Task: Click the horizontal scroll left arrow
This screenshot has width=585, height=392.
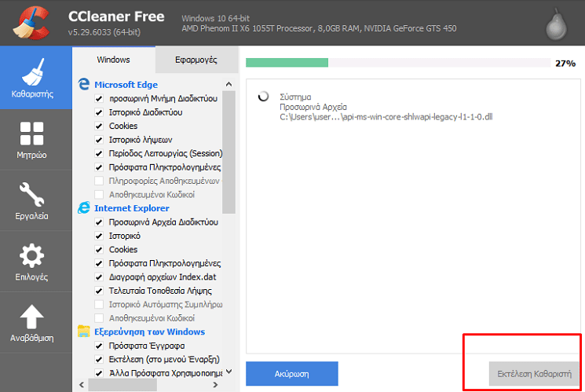Action: pyautogui.click(x=82, y=384)
